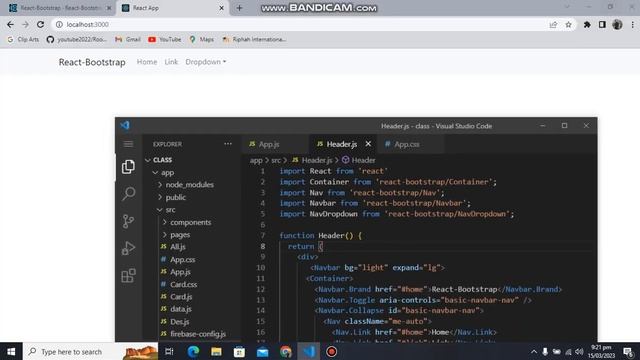Viewport: 640px width, 360px height.
Task: Click the Link nav item
Action: coord(171,62)
